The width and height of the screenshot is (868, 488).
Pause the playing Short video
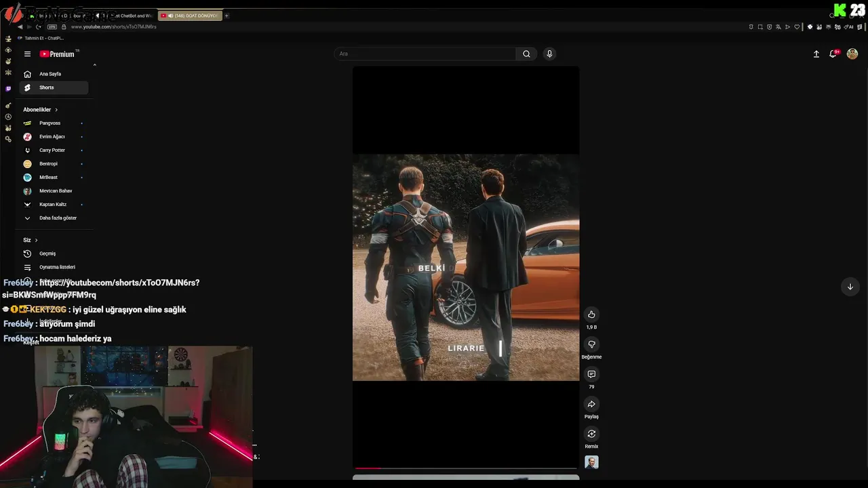click(466, 267)
